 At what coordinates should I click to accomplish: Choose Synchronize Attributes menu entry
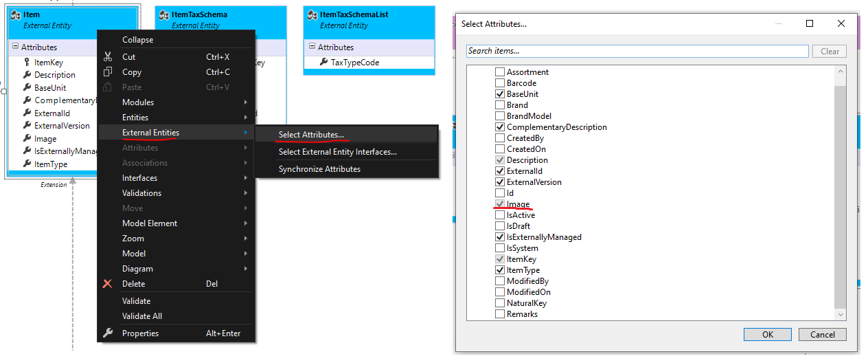tap(347, 169)
